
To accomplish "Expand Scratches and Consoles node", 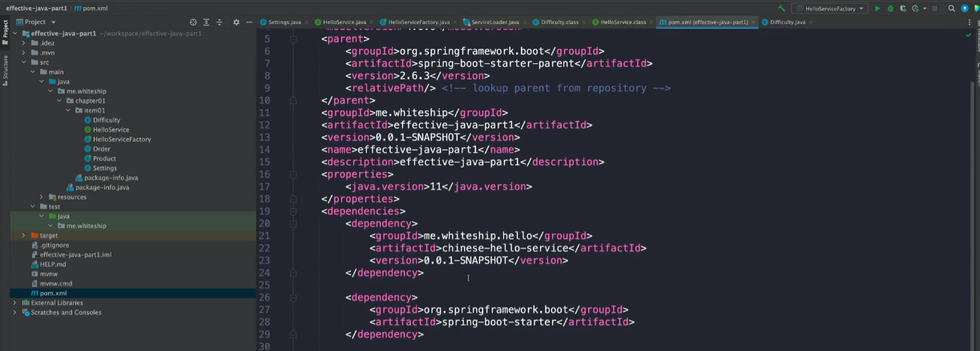I will [15, 313].
